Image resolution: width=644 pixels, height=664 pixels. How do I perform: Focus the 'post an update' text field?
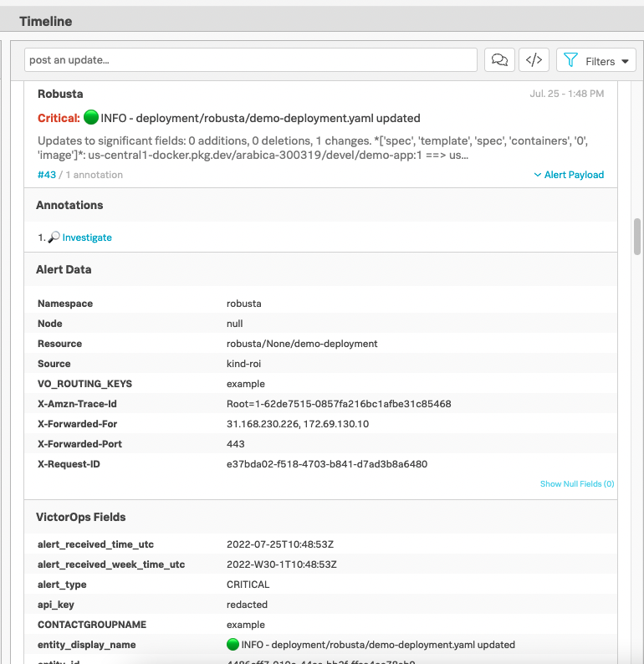(x=251, y=60)
